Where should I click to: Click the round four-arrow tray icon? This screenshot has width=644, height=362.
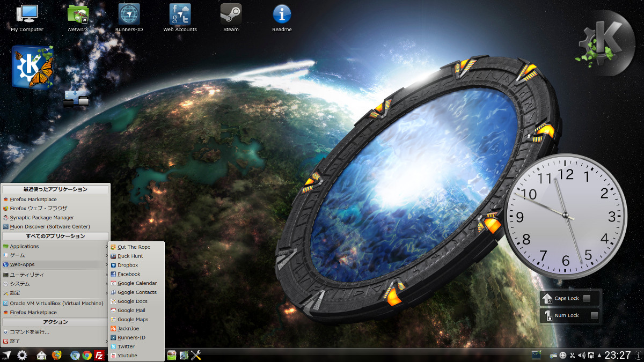(x=563, y=355)
